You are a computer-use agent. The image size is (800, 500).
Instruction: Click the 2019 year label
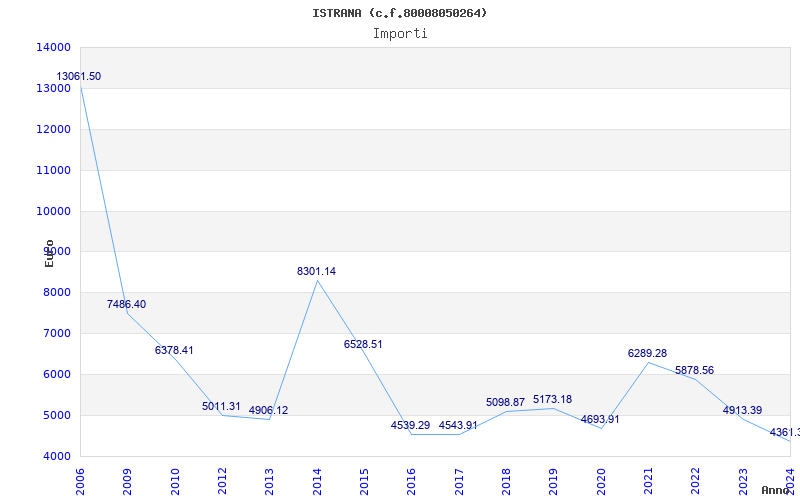(x=554, y=482)
